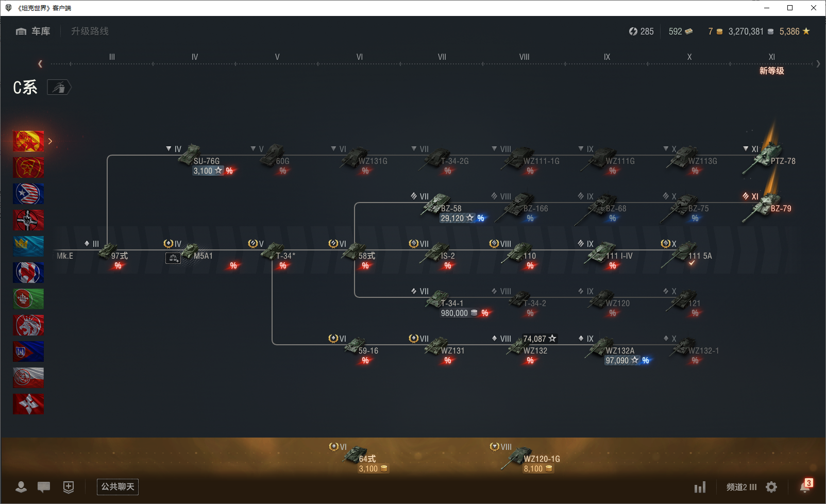Open the chat speech-bubble icon
This screenshot has width=826, height=504.
44,487
